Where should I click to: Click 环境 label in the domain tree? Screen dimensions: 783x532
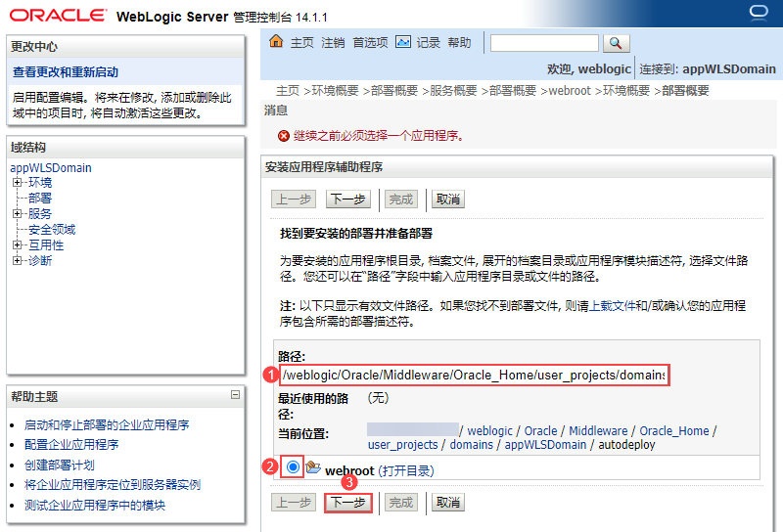(40, 182)
